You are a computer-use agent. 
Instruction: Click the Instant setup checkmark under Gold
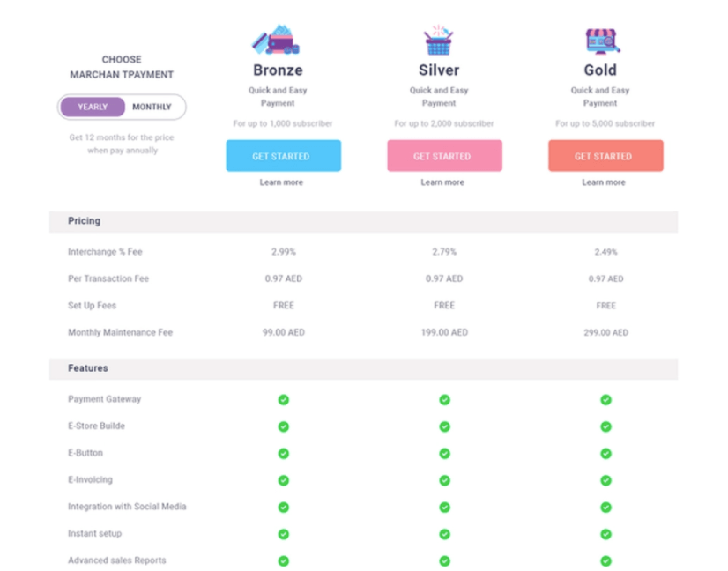tap(605, 533)
